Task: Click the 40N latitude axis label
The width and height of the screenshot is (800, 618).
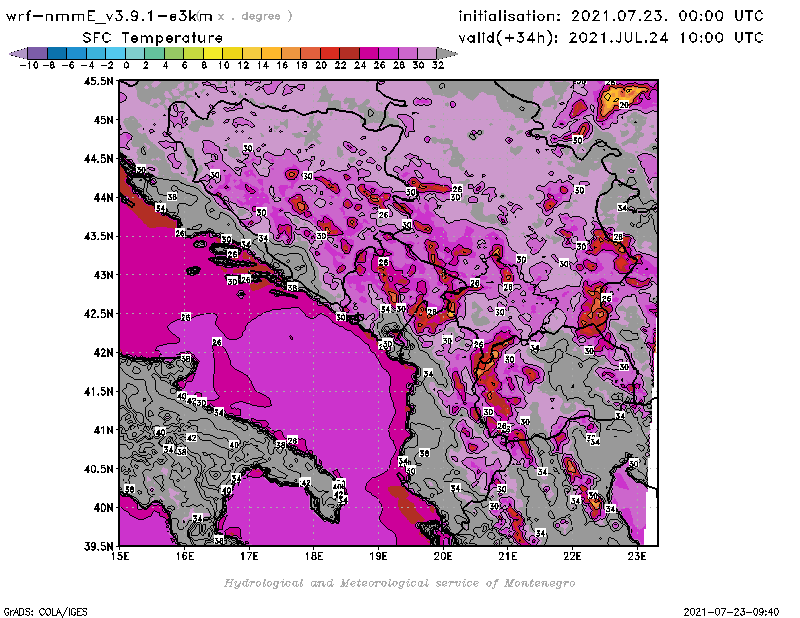Action: coord(103,508)
